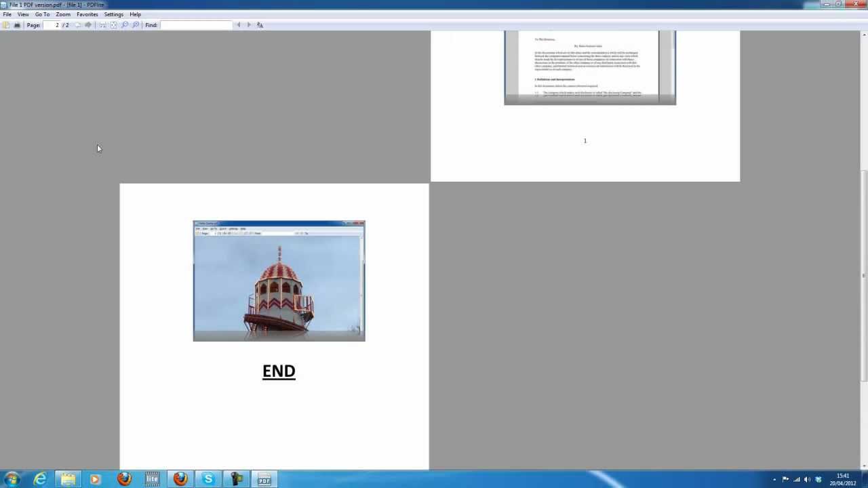Launch Skype from the taskbar

coord(208,480)
